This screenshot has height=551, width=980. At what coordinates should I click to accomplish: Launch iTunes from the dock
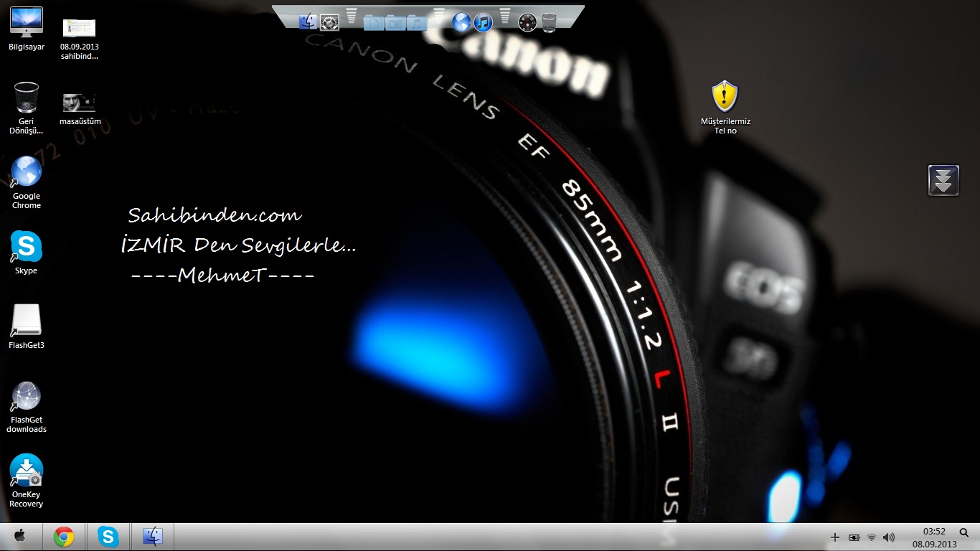point(483,22)
